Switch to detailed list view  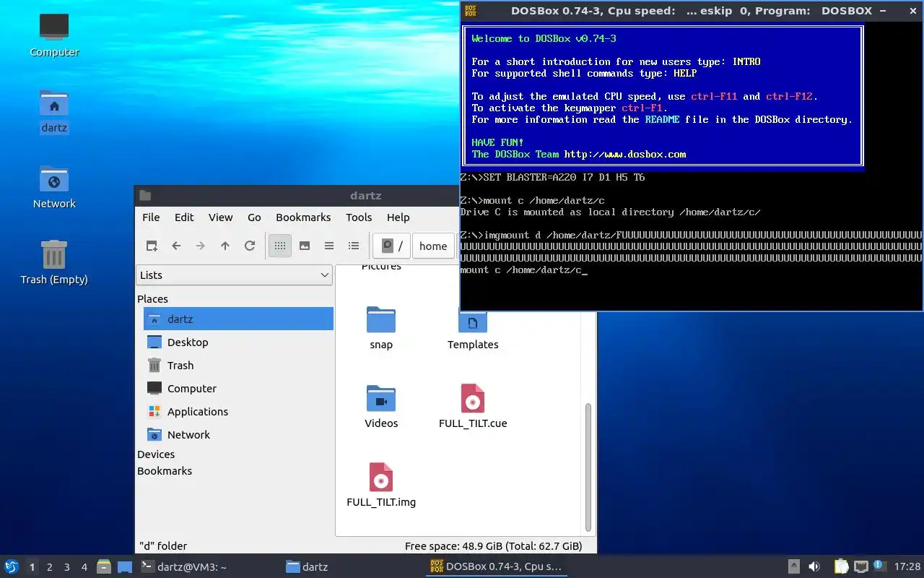(354, 246)
